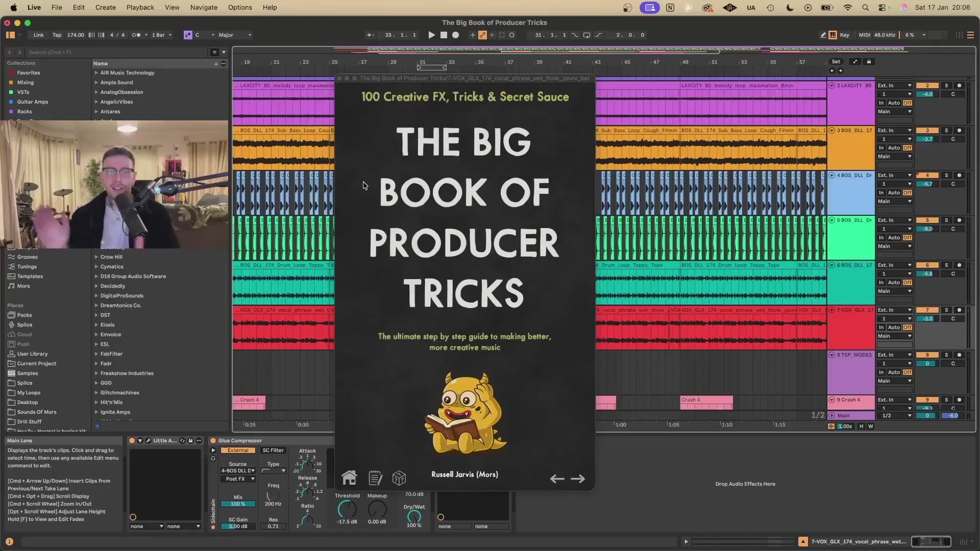Open User Library in Places
The height and width of the screenshot is (551, 980).
point(32,354)
